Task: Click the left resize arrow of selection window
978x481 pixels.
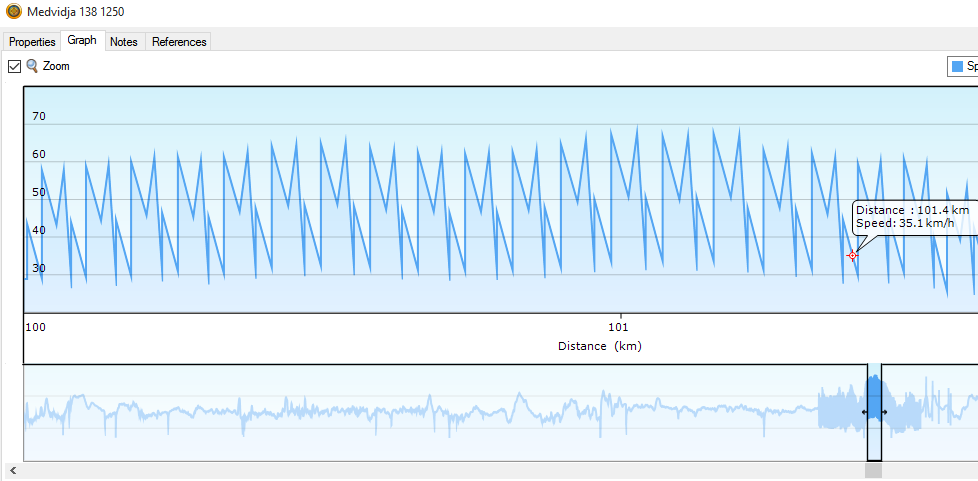Action: [865, 412]
